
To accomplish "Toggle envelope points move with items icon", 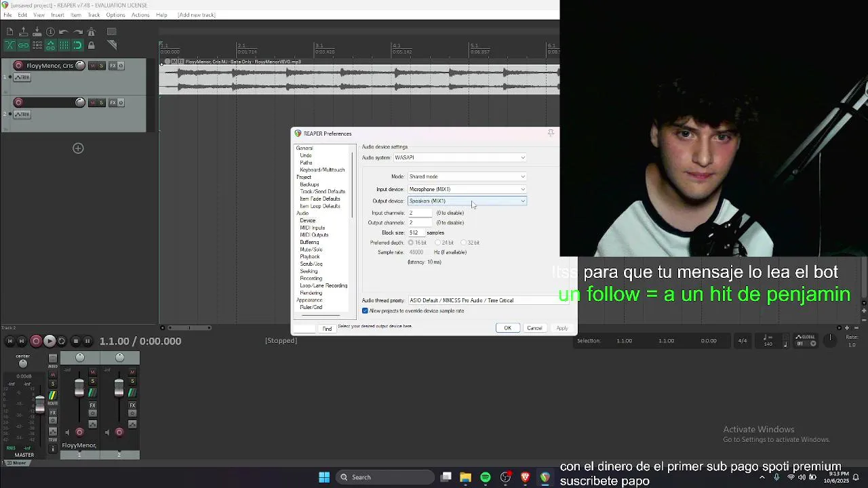I will tap(50, 45).
